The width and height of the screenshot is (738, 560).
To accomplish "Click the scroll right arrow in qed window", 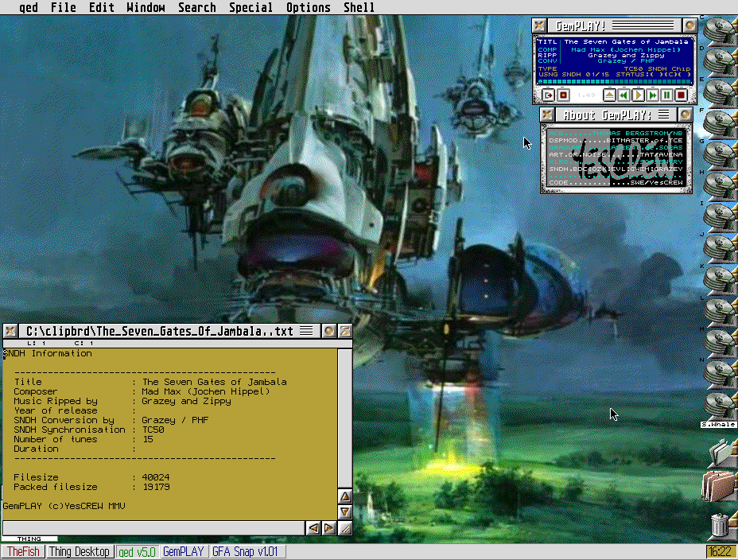I will coord(329,528).
